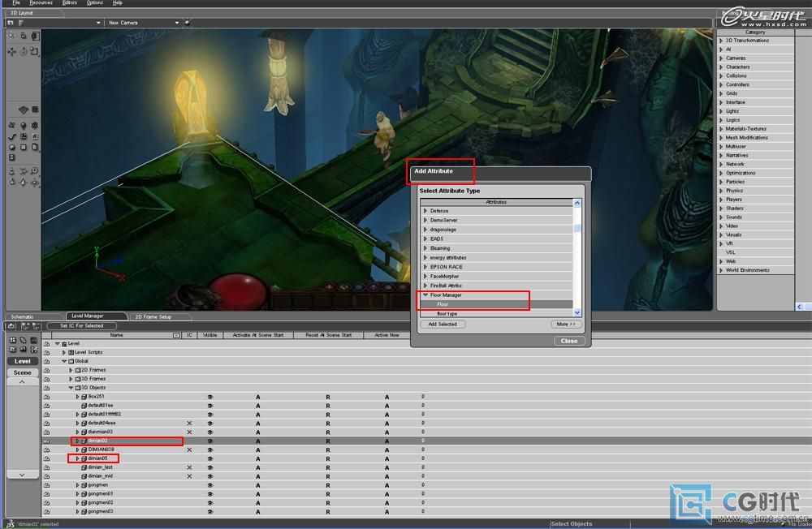
Task: Click the 3D object cube icon of gongmen01
Action: tap(84, 494)
